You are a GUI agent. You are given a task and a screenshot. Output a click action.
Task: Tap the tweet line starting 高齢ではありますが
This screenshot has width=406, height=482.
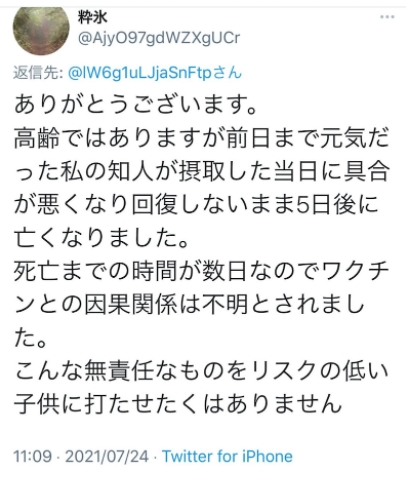(x=201, y=138)
